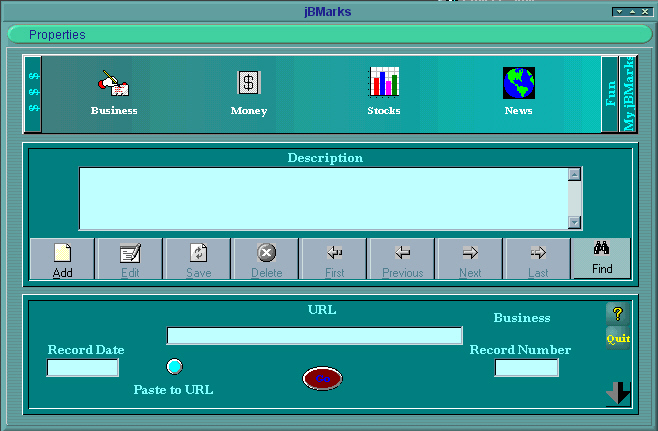The height and width of the screenshot is (431, 658).
Task: Click the Delete record button
Action: pos(266,259)
